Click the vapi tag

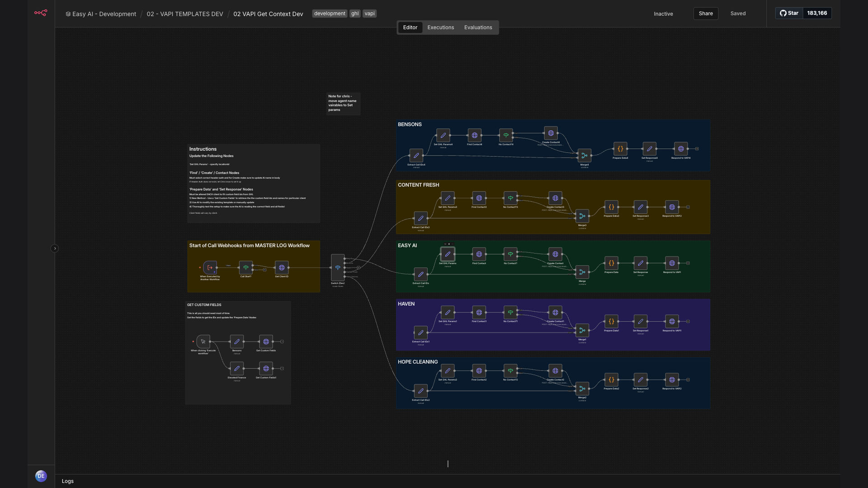click(370, 14)
